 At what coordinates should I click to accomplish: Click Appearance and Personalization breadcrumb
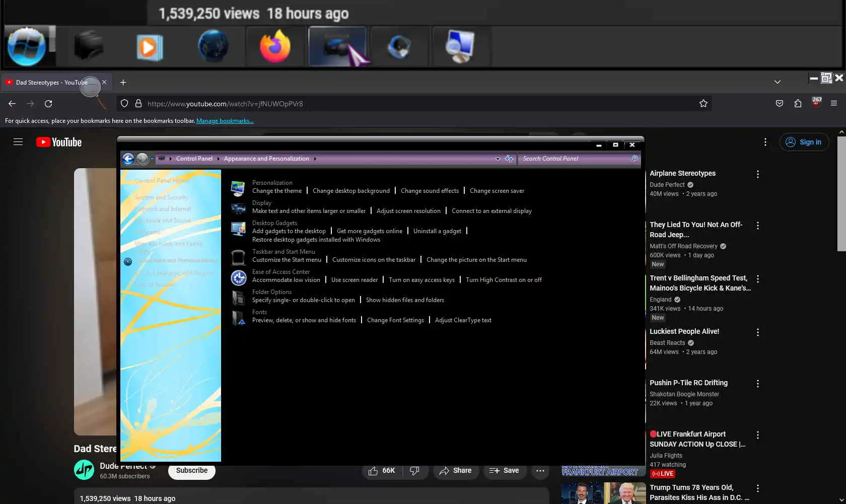click(x=266, y=159)
